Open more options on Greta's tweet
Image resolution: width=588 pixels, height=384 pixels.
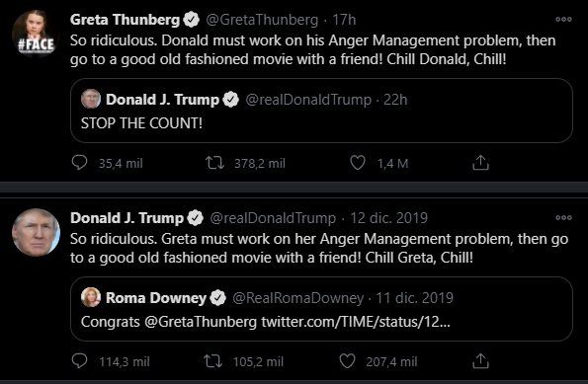pos(563,20)
